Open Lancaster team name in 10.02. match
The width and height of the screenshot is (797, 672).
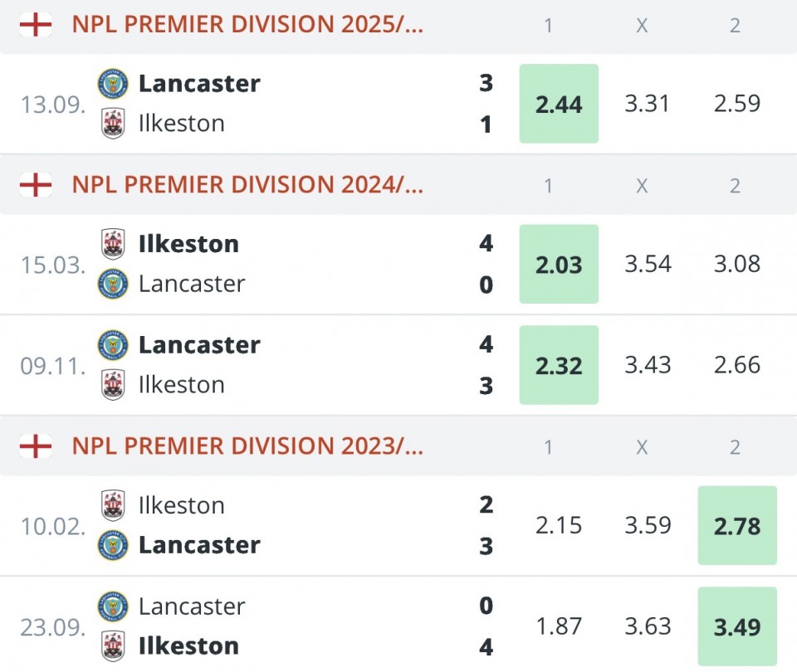[x=199, y=545]
